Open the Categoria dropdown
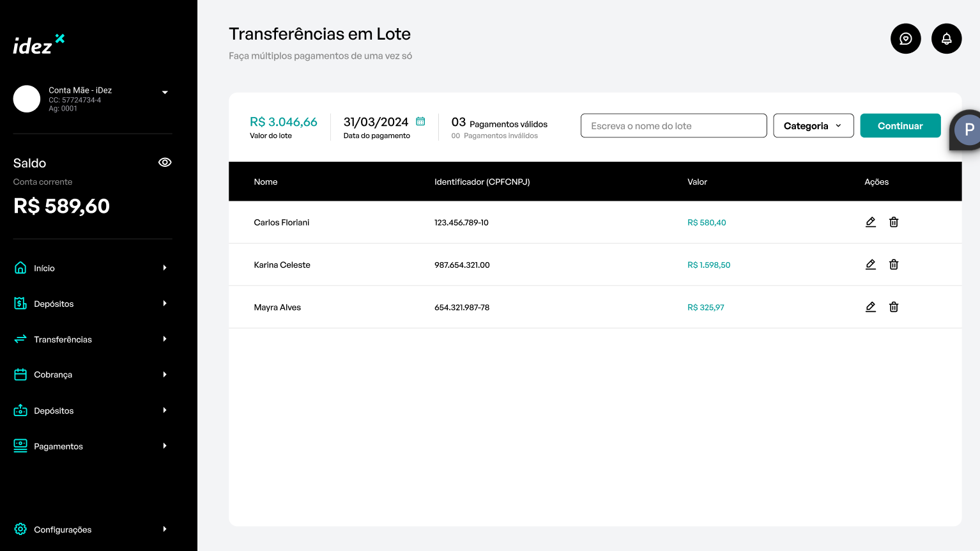This screenshot has width=980, height=551. [x=813, y=126]
